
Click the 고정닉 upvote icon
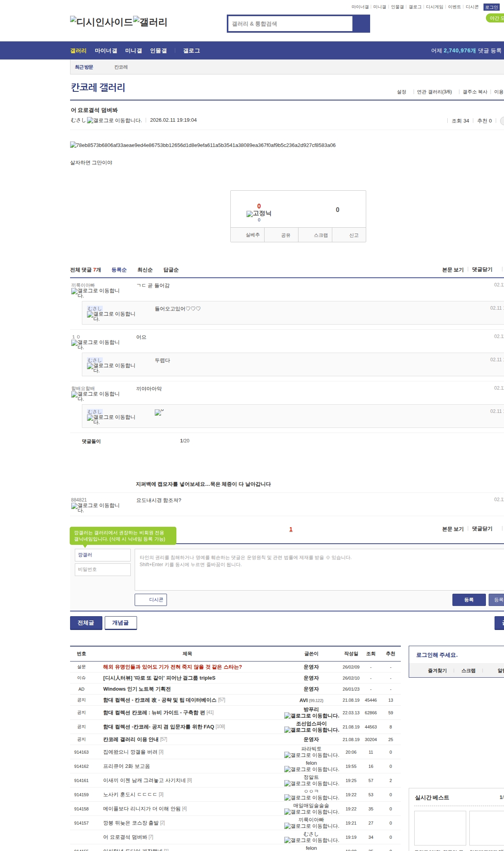(259, 214)
